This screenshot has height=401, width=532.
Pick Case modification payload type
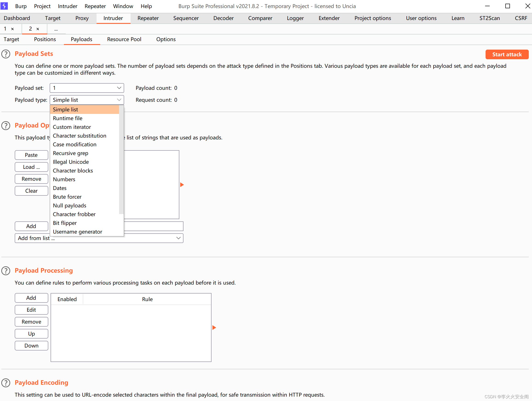click(x=84, y=144)
